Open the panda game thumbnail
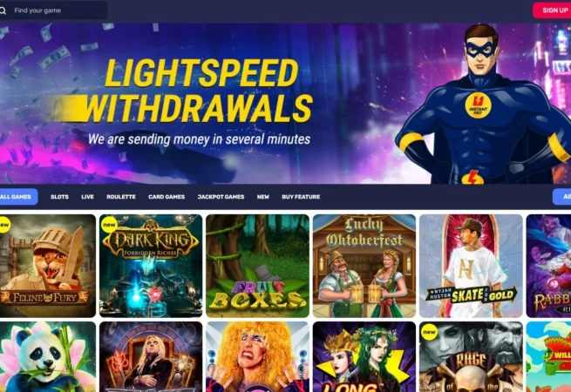Screen dimensions: 571x392 click(48, 356)
